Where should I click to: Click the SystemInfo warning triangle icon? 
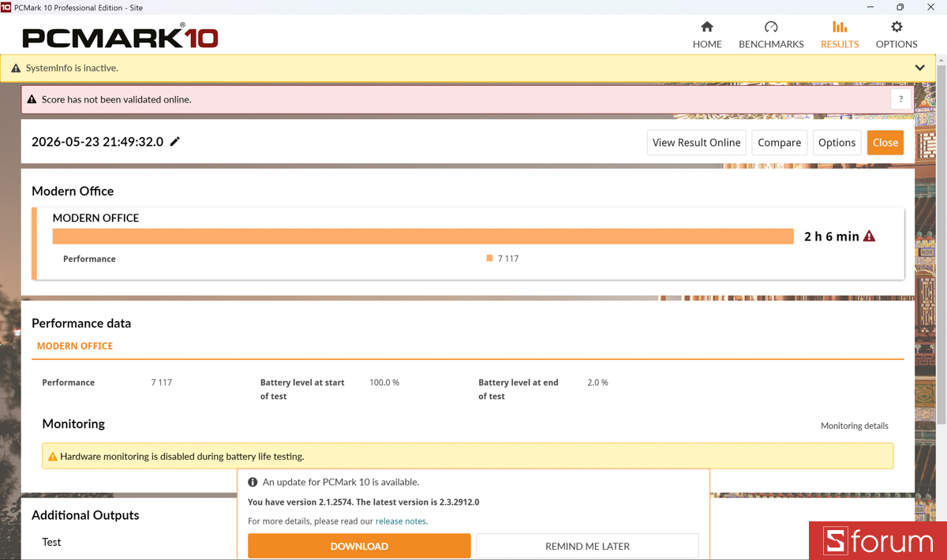click(x=16, y=69)
